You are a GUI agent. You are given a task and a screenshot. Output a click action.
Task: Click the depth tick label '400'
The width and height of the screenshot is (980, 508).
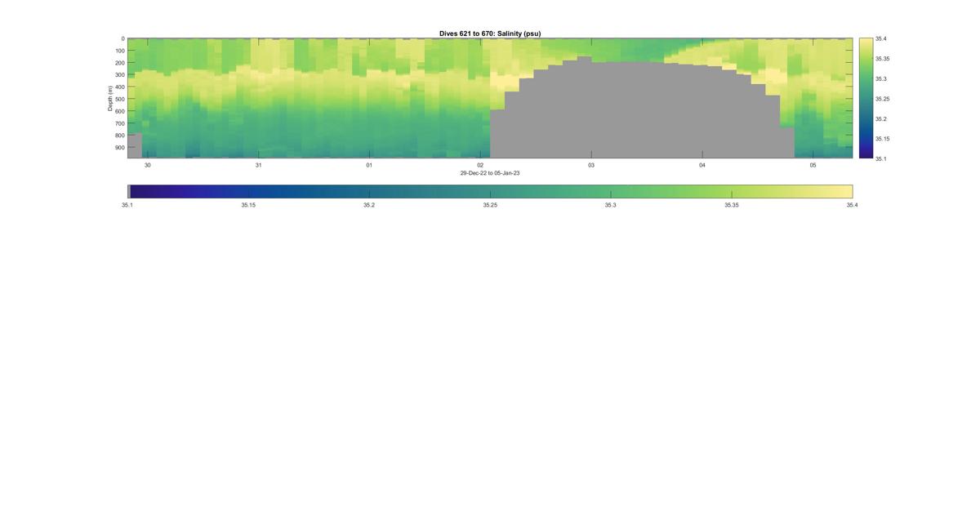(119, 87)
